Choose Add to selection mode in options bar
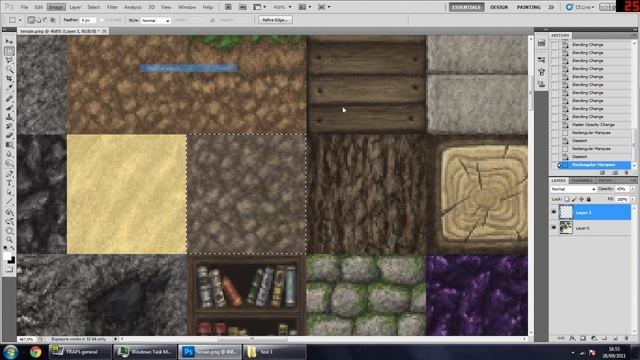The height and width of the screenshot is (360, 640). [x=38, y=20]
